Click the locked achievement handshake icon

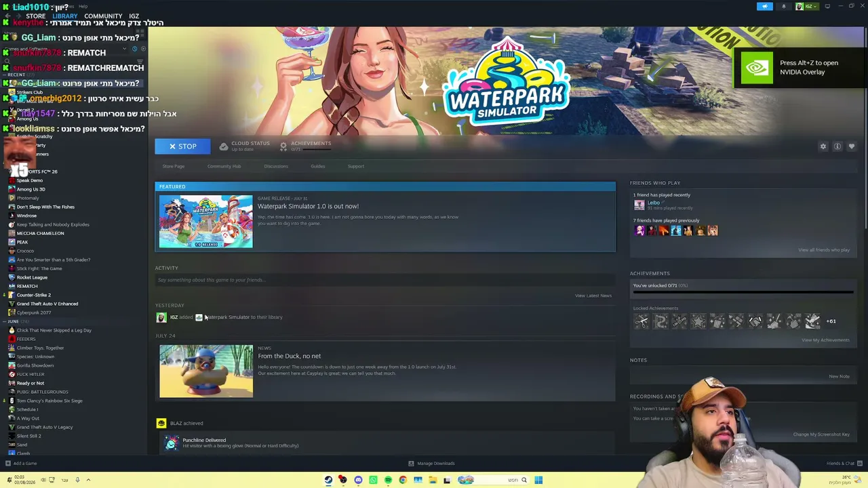[755, 321]
